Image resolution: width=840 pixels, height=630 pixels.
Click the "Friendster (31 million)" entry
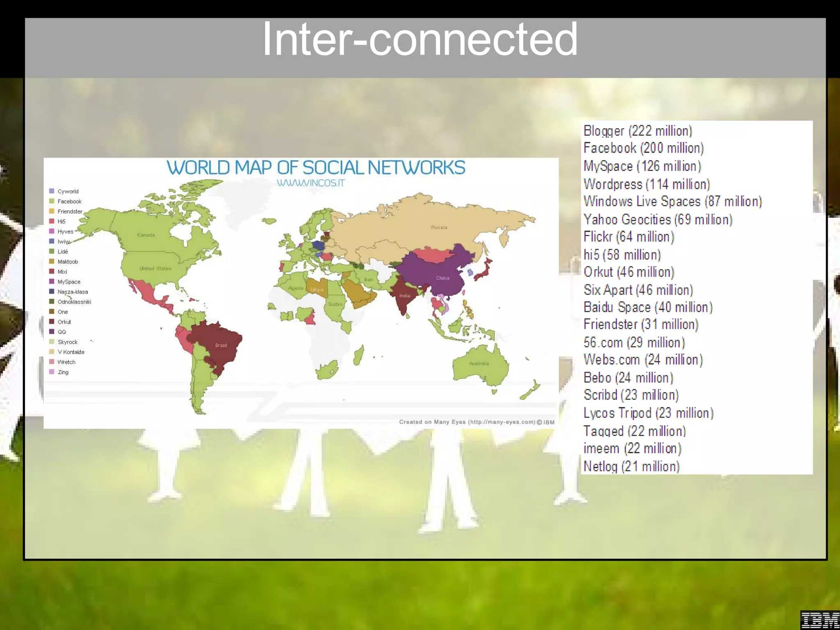641,324
